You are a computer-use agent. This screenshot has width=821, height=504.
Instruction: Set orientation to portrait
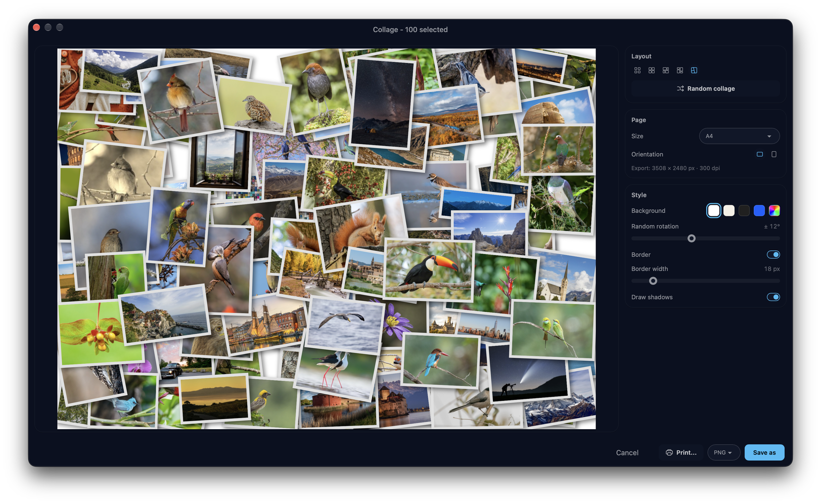[774, 154]
